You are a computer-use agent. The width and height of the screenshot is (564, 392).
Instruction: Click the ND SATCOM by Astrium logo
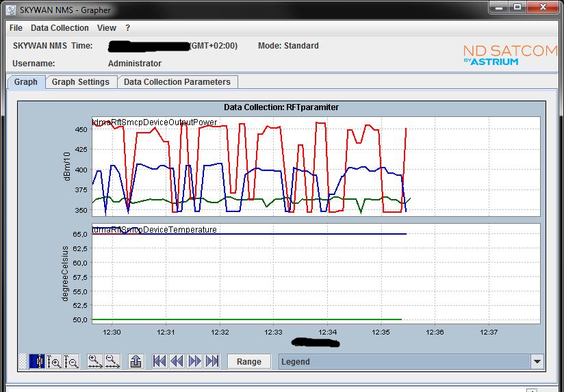pos(510,55)
